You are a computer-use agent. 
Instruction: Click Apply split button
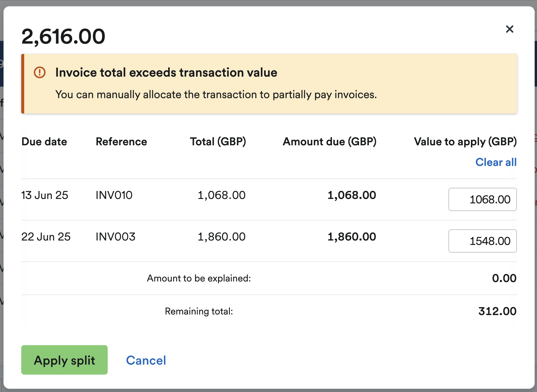click(x=64, y=360)
